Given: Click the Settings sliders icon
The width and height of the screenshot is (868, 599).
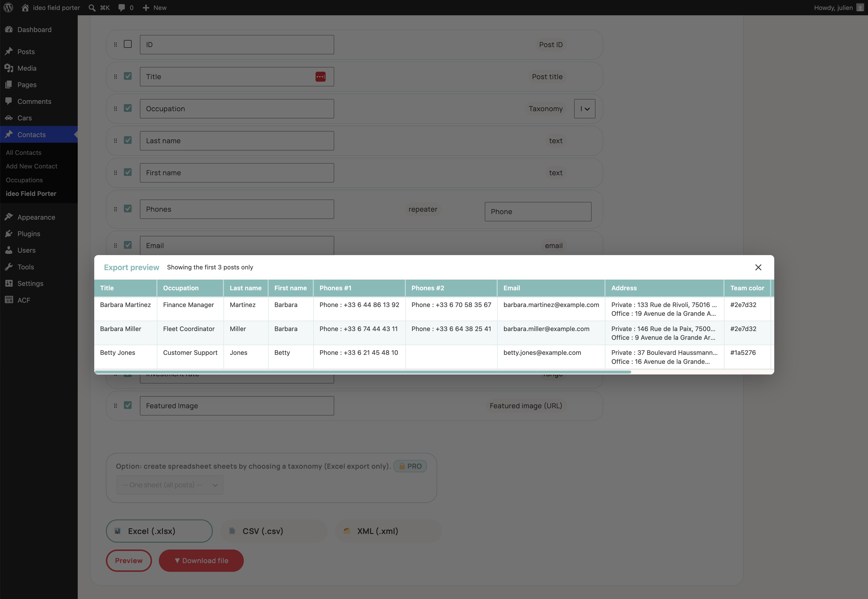Looking at the screenshot, I should 9,283.
